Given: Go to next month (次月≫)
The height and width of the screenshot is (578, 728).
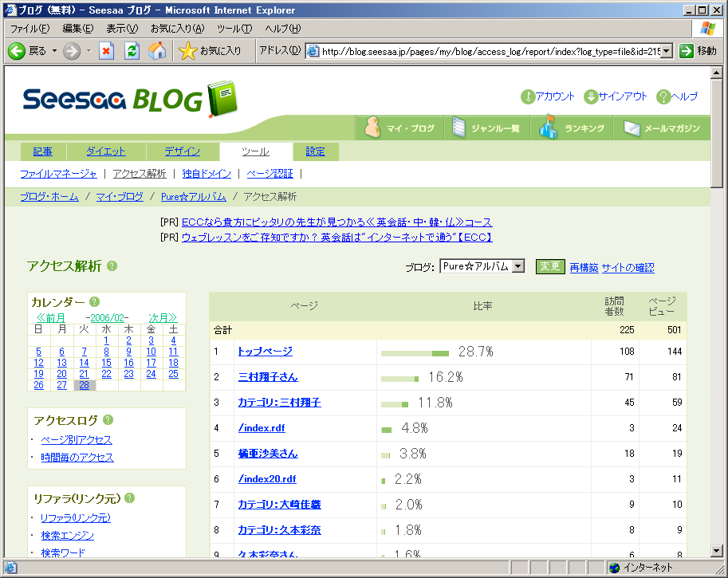Looking at the screenshot, I should [x=163, y=317].
